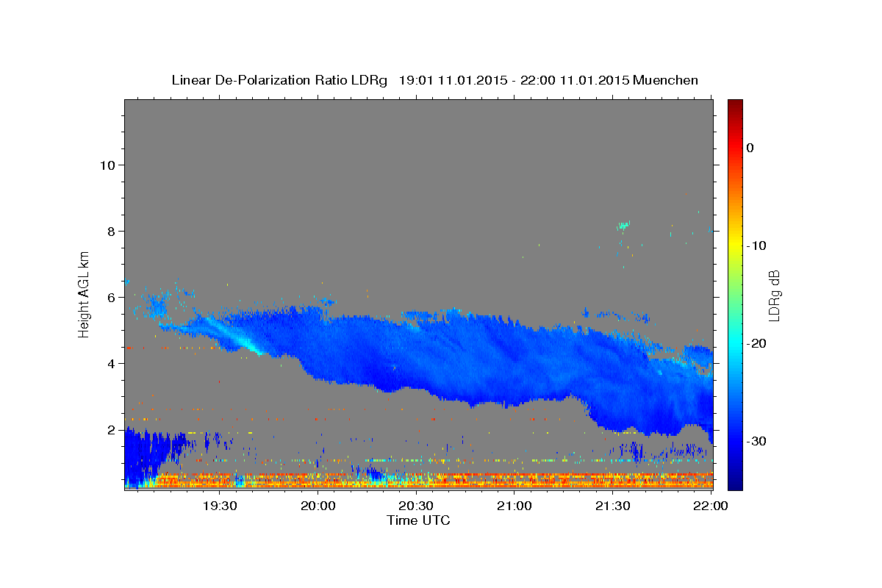Viewport: 882px width, 588px height.
Task: Click the 'Height AGL km' axis label
Action: [x=84, y=294]
